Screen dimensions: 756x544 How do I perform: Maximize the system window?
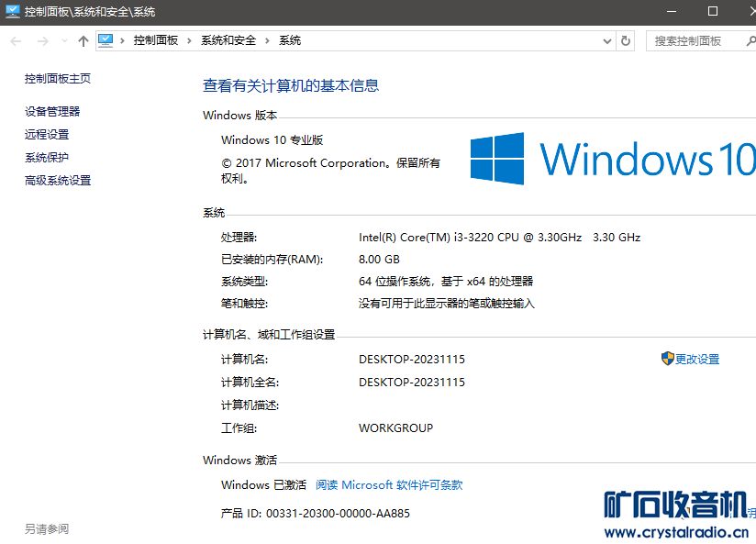click(x=713, y=12)
